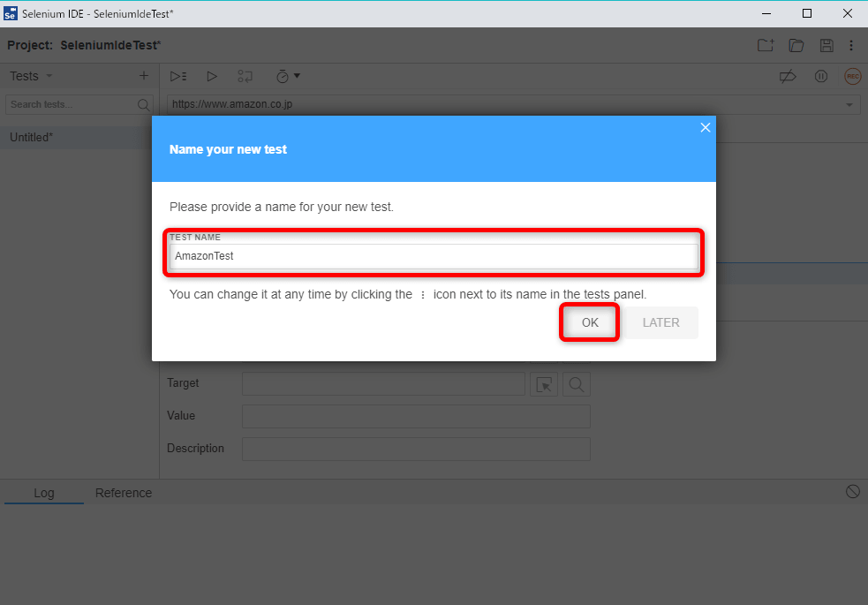Click the LATER button
This screenshot has height=605, width=868.
pos(661,322)
